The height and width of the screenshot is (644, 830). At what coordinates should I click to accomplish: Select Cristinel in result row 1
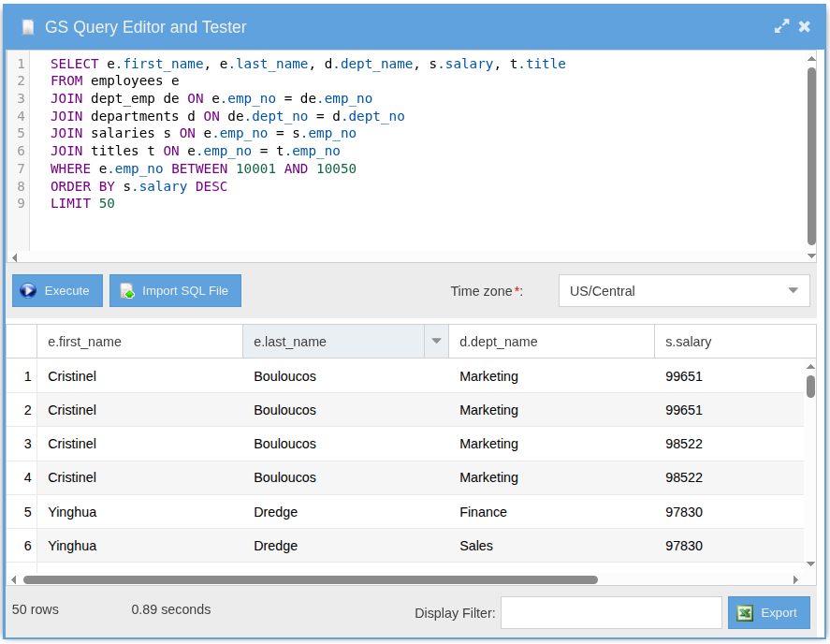pos(72,376)
